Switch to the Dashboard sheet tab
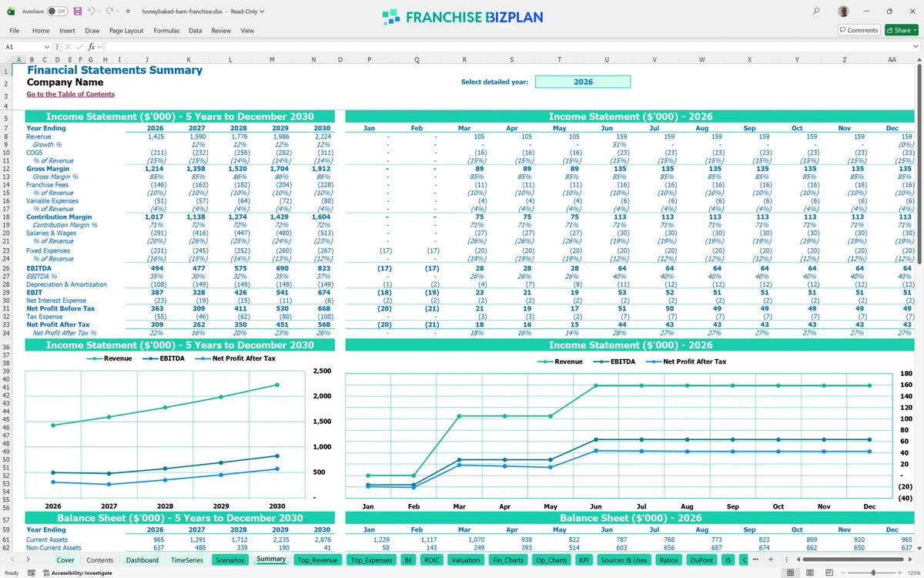The height and width of the screenshot is (578, 924). [142, 560]
